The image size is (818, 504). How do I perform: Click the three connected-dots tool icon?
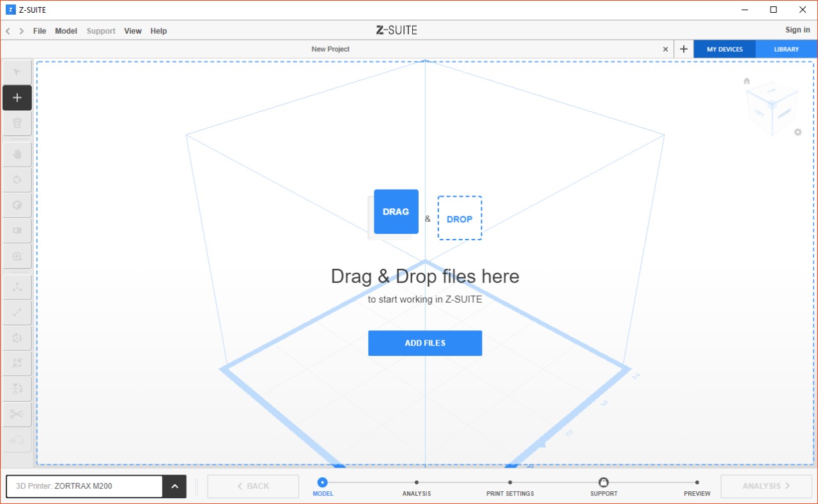[17, 287]
